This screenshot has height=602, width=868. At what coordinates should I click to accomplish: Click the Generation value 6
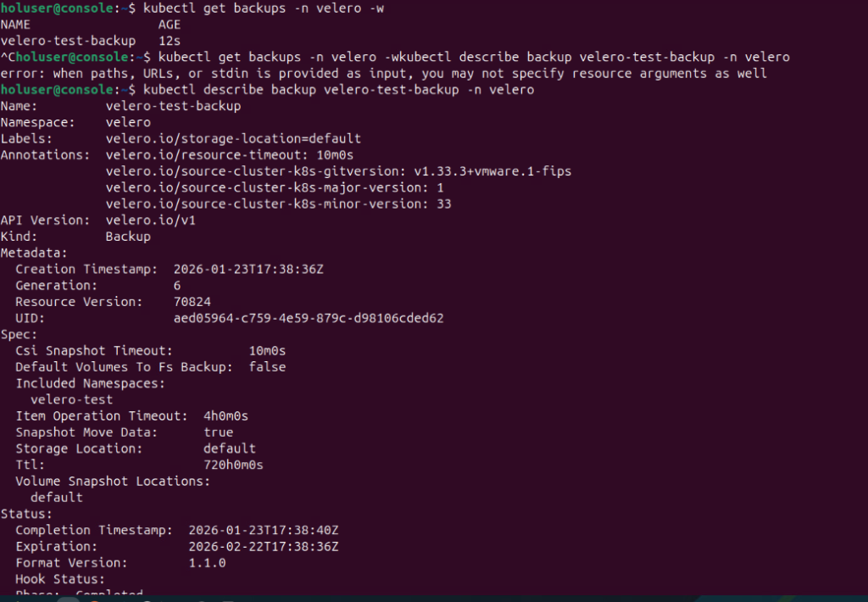[176, 286]
